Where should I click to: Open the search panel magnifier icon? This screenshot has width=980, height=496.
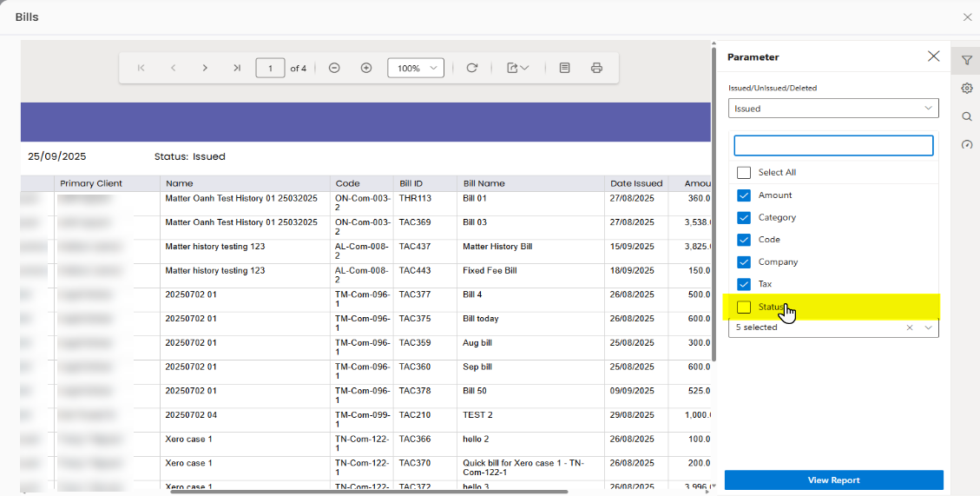(x=966, y=116)
